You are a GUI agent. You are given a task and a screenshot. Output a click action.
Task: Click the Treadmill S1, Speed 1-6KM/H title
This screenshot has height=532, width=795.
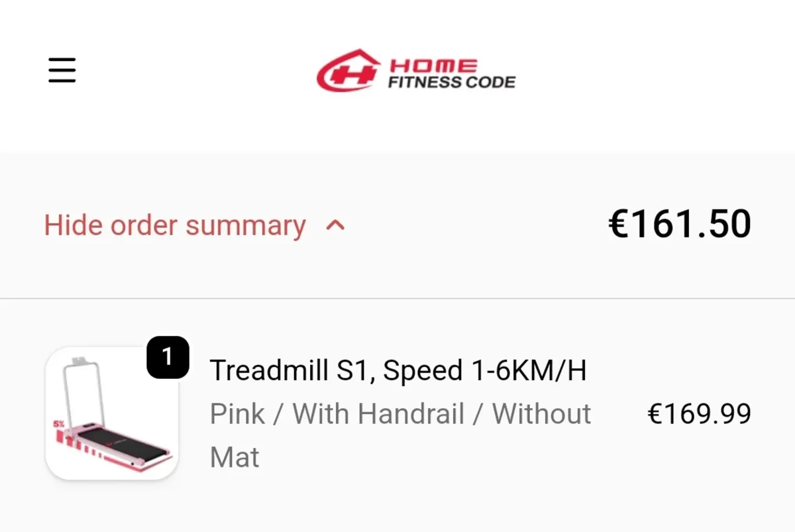pyautogui.click(x=397, y=371)
